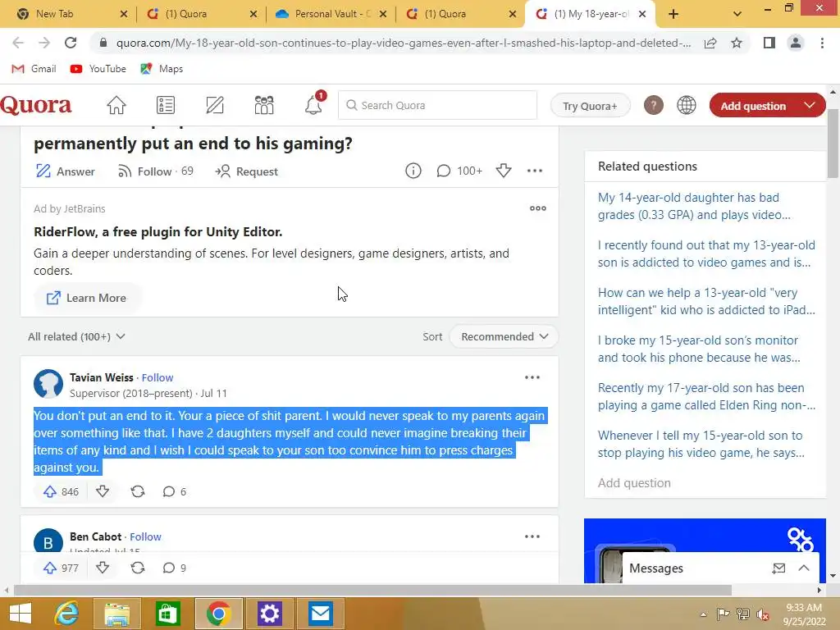Compose new message icon in Messages bar
The width and height of the screenshot is (840, 630).
click(779, 568)
